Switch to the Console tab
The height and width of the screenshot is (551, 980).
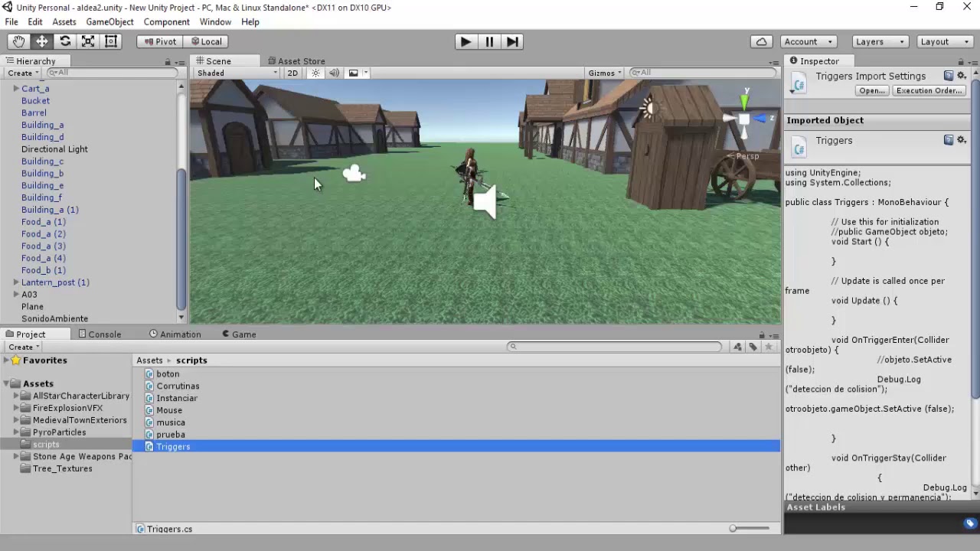point(100,334)
